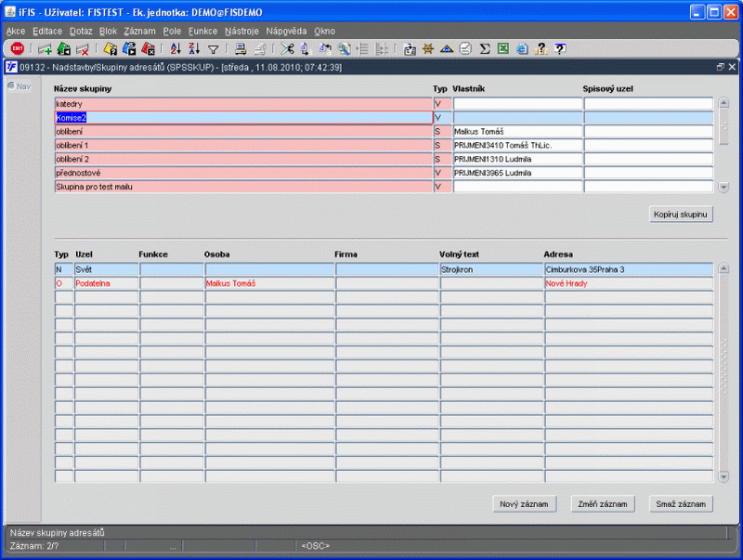Open the Nápověda menu

(286, 31)
